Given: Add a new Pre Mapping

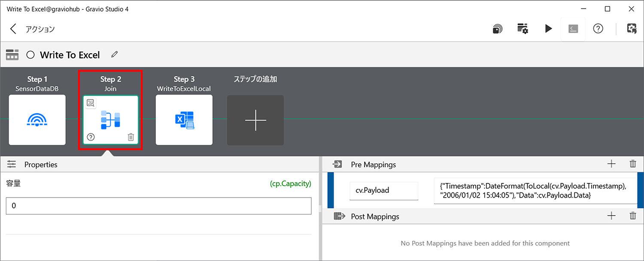Looking at the screenshot, I should click(612, 164).
